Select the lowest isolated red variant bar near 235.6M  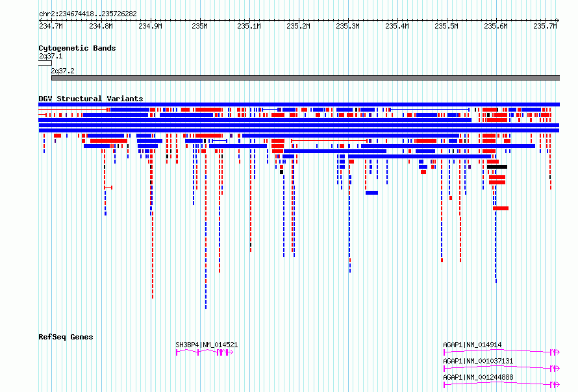(501, 208)
